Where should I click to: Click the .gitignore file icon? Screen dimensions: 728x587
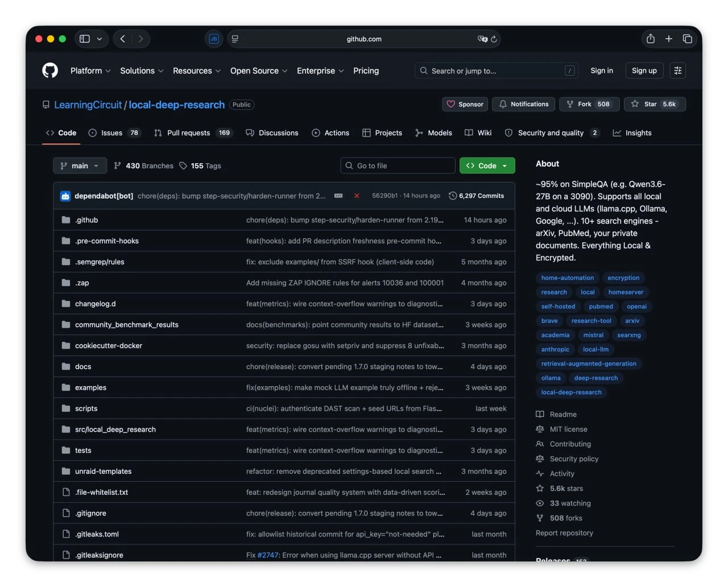(66, 513)
